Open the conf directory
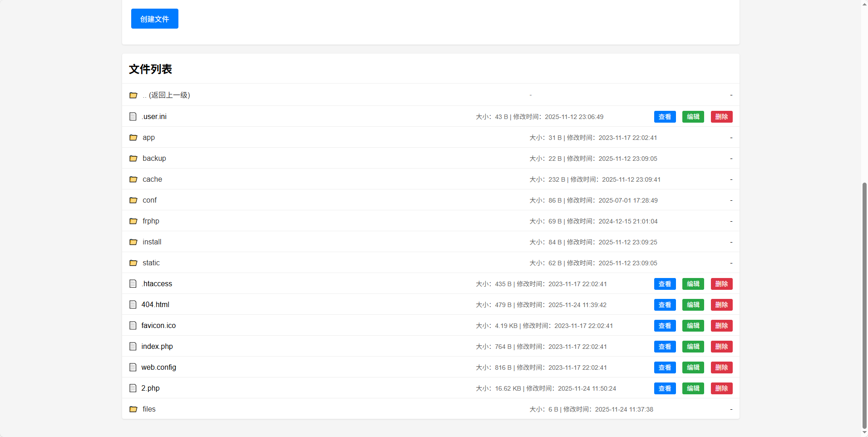Screen dimensions: 868x437 [x=149, y=200]
